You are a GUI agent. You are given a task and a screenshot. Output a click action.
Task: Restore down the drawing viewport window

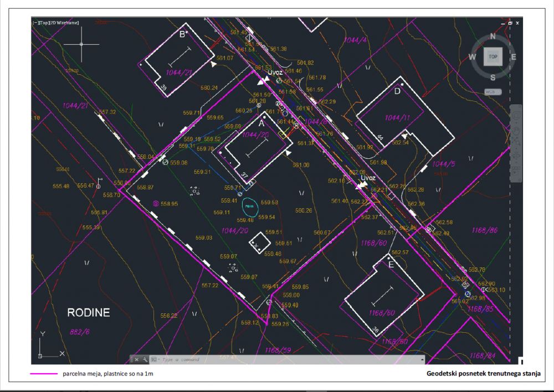click(511, 23)
